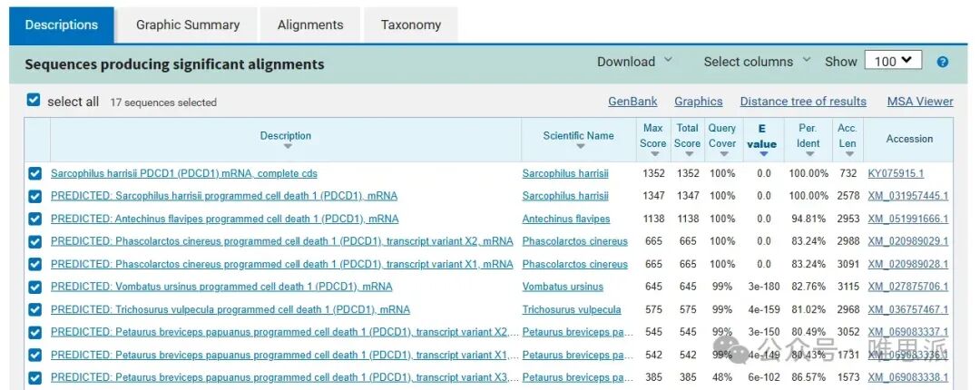This screenshot has height=390, width=980.
Task: Select the 3e-180 E value cell
Action: click(x=764, y=287)
